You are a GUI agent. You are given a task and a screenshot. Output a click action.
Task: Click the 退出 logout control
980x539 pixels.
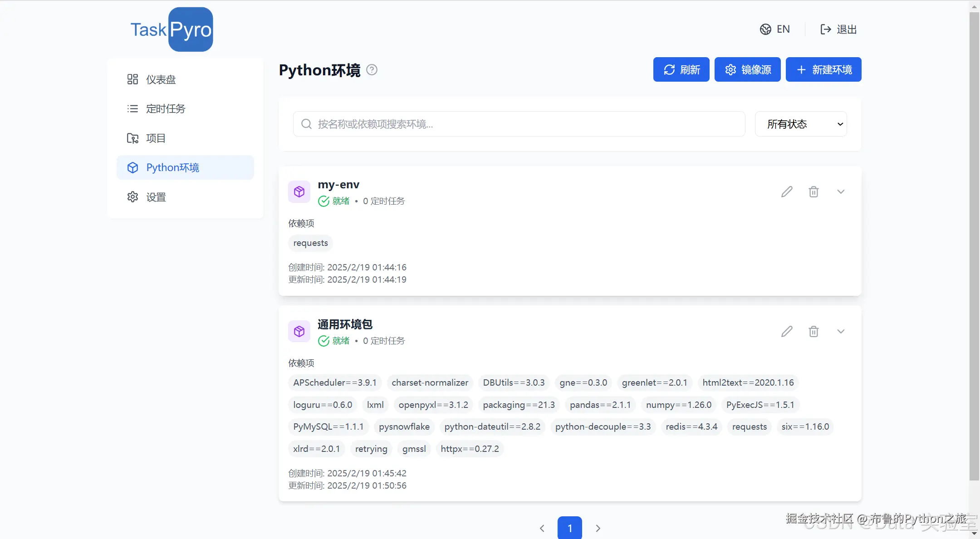(838, 29)
